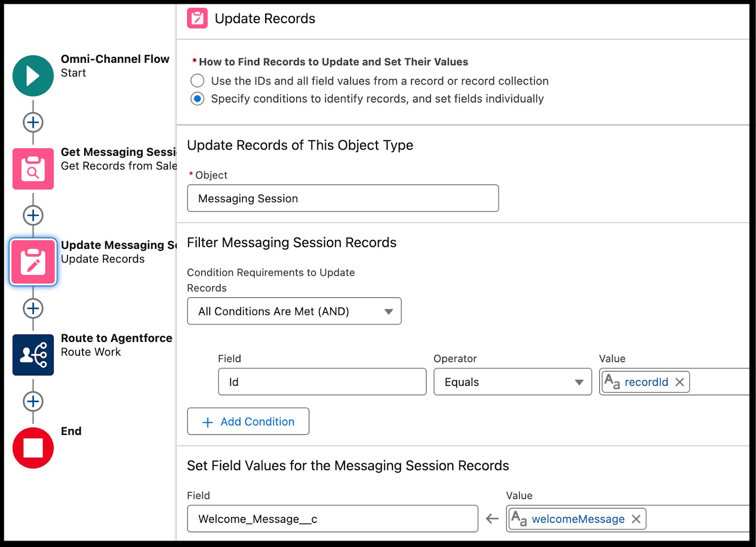
Task: Click the Messaging Session object field
Action: coord(343,198)
